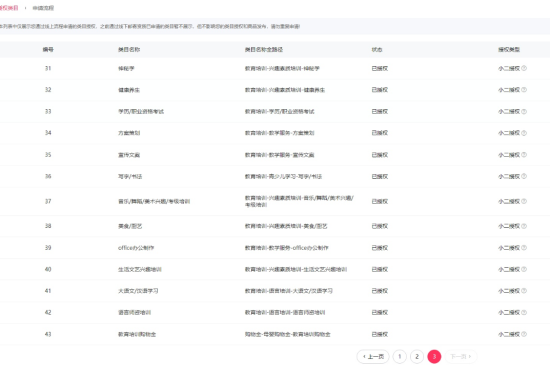The image size is (550, 379).
Task: Click the 小二授权 text in row 43
Action: (x=509, y=334)
